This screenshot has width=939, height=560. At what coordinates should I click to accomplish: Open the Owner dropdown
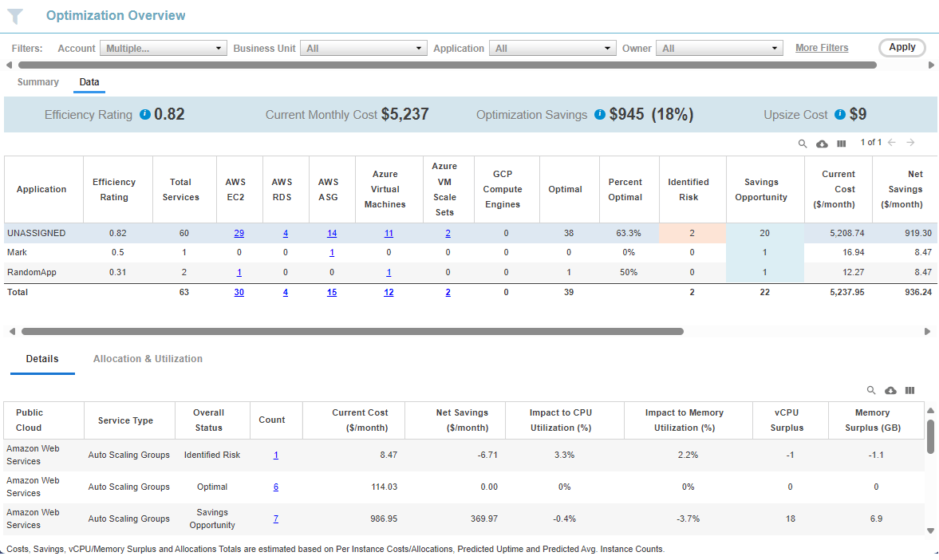click(720, 49)
